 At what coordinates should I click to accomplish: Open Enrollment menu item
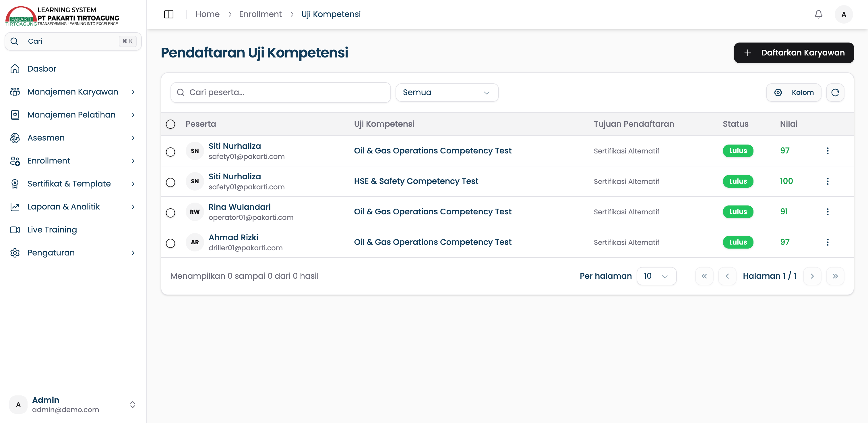pos(73,161)
